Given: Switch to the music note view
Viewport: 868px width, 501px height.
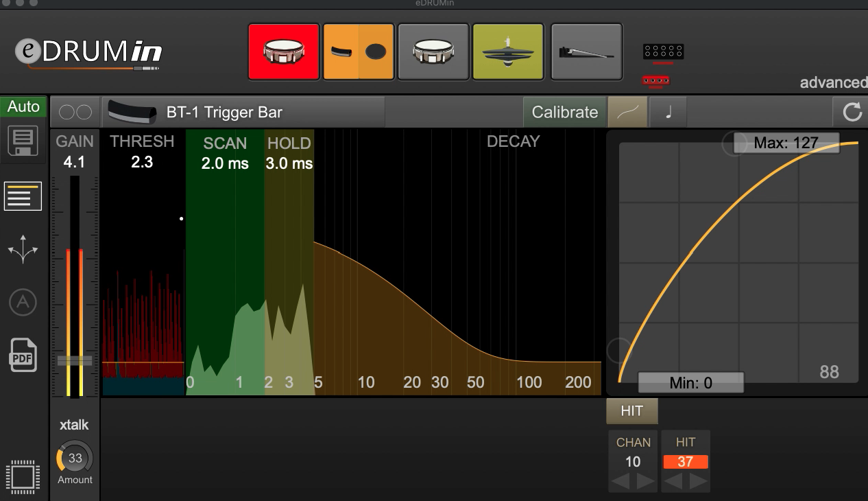Looking at the screenshot, I should pos(668,112).
